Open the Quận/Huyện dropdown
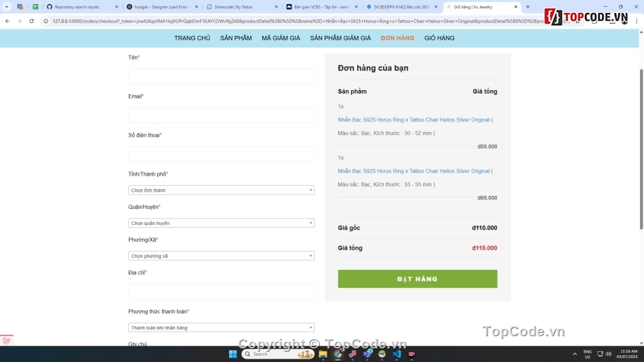The height and width of the screenshot is (362, 644). 221,223
